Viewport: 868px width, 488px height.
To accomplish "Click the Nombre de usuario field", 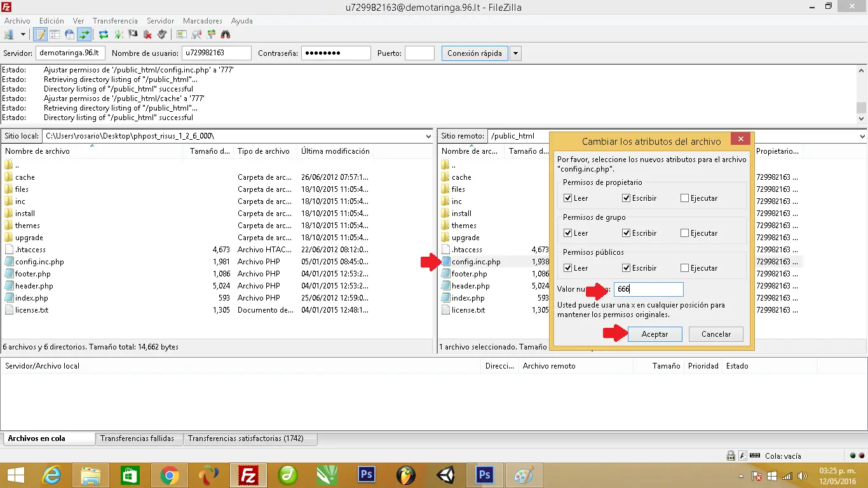I will [x=217, y=53].
